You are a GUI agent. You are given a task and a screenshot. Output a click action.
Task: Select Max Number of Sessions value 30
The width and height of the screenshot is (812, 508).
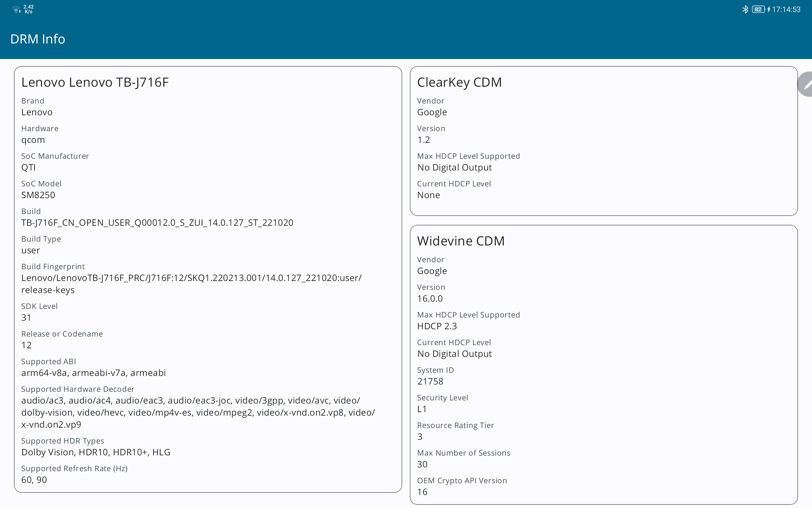point(422,464)
